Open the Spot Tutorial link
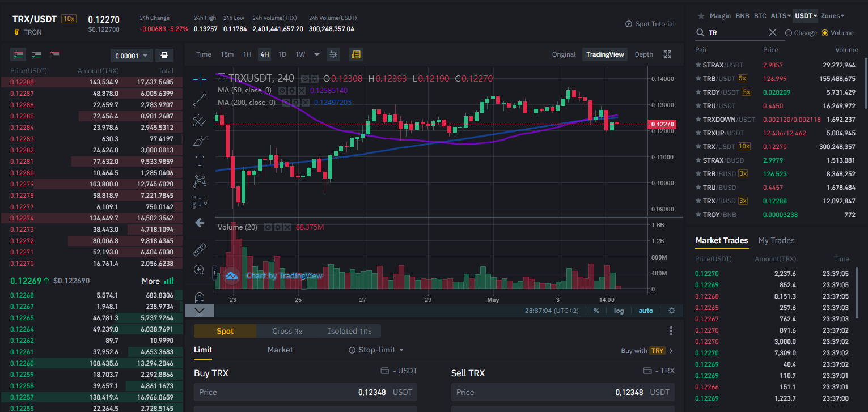The image size is (868, 412). pyautogui.click(x=650, y=24)
